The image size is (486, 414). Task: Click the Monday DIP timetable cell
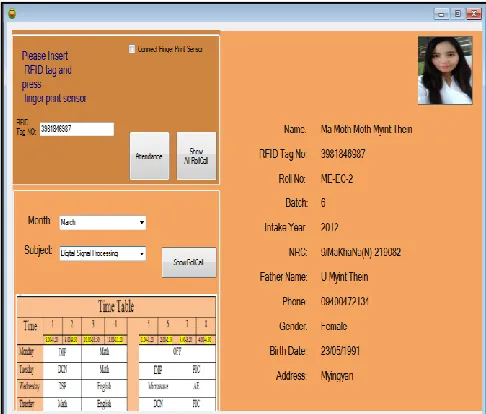pos(62,352)
